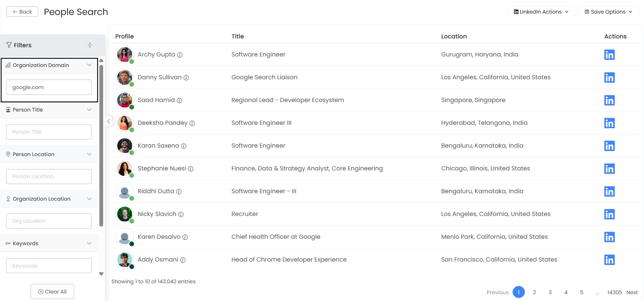
Task: Go to page 2 of results
Action: 534,292
